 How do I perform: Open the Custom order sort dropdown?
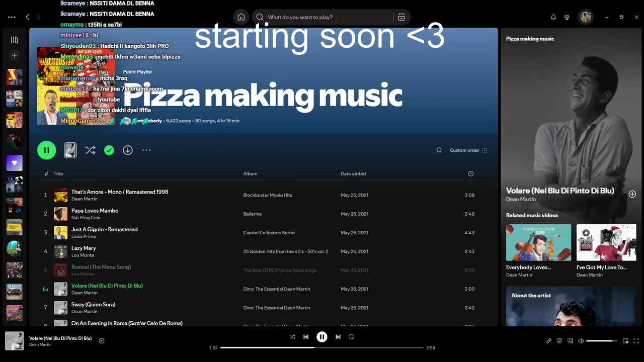click(468, 150)
